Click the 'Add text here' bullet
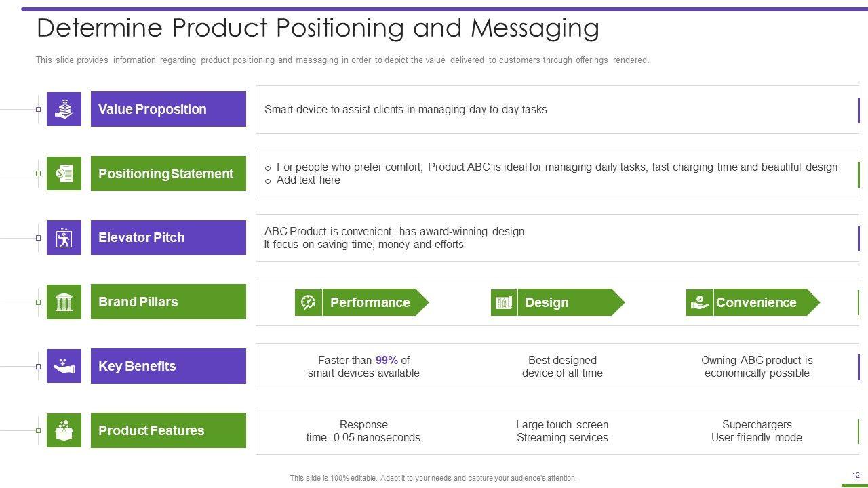 [x=308, y=180]
